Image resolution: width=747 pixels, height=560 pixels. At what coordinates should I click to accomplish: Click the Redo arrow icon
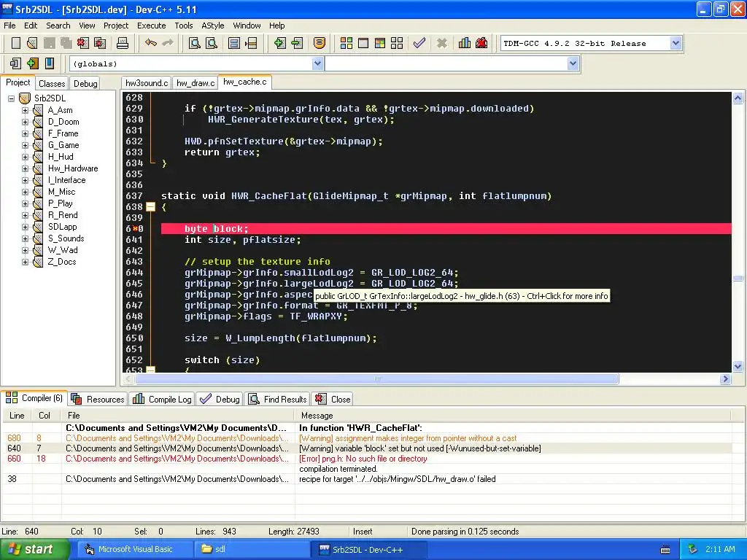point(168,43)
